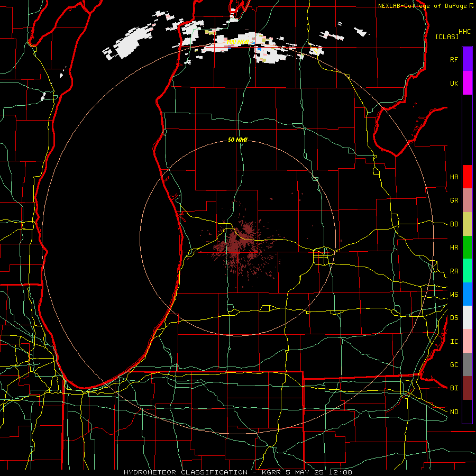Click the BD yellow legend swatch
Screen dimensions: 476x476
[x=467, y=224]
